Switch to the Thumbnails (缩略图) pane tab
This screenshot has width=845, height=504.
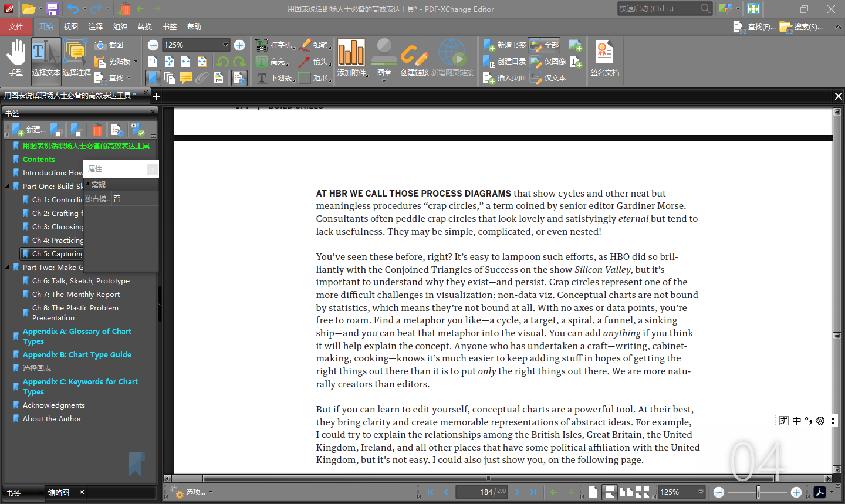coord(59,493)
